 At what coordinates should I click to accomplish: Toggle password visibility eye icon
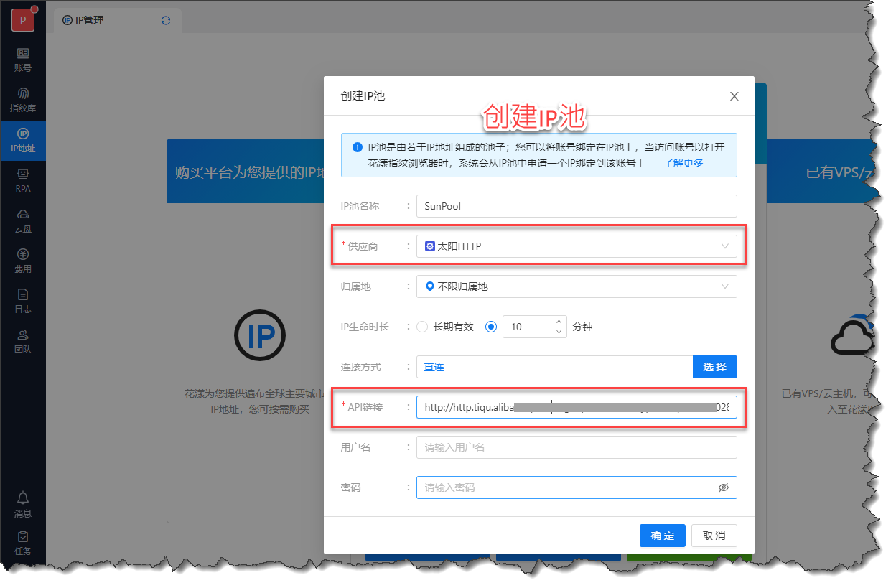point(724,487)
